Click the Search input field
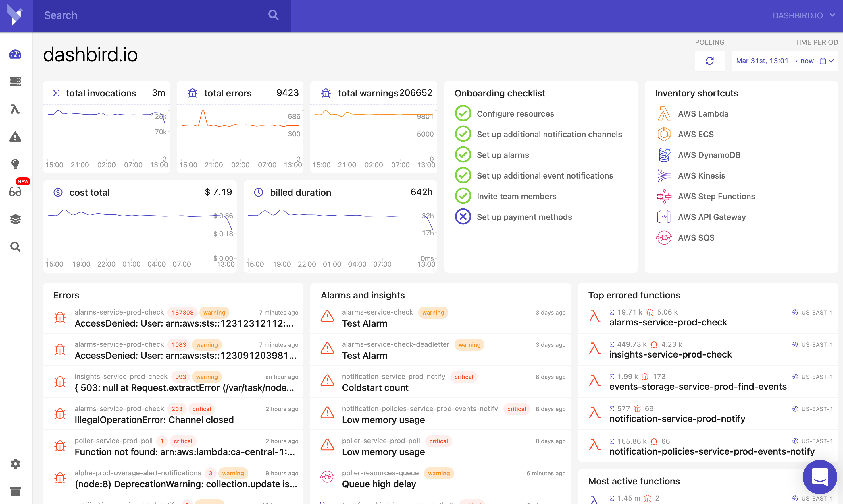This screenshot has width=843, height=504. point(153,15)
